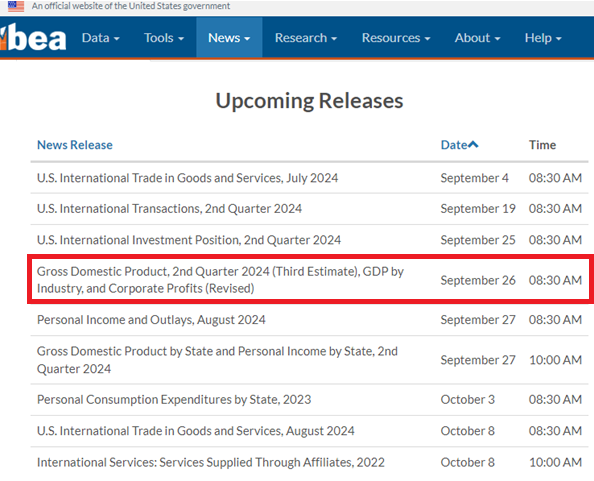This screenshot has width=594, height=481.
Task: Sort by News Release column
Action: point(75,145)
